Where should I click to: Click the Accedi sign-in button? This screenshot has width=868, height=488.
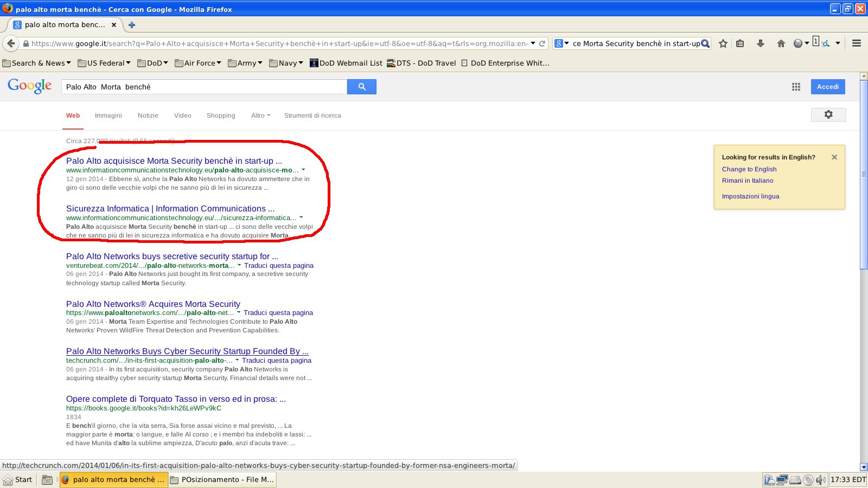coord(828,87)
